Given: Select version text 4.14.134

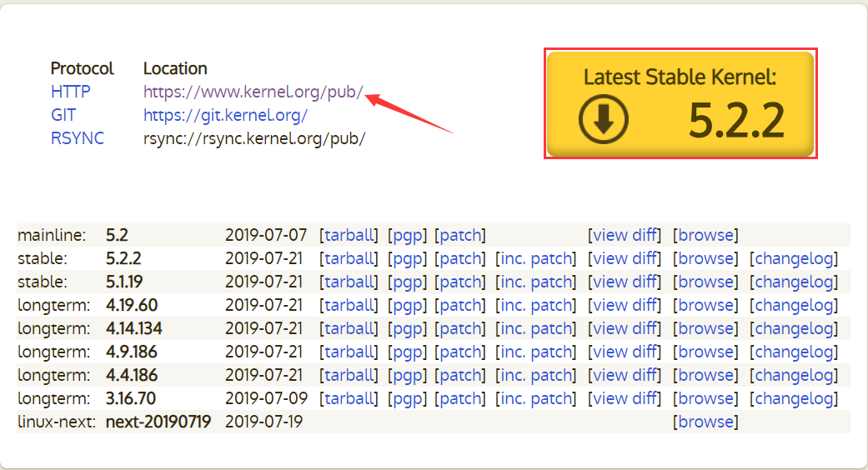Looking at the screenshot, I should (x=134, y=328).
